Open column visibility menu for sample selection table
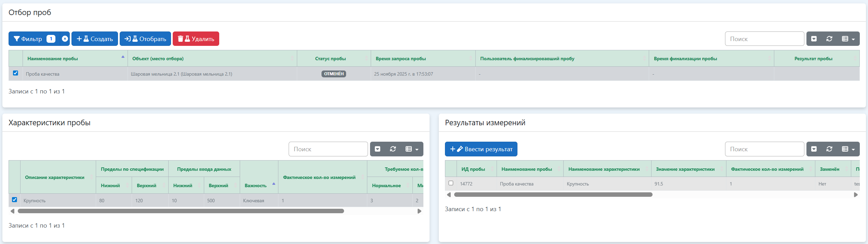This screenshot has width=868, height=244. pos(848,39)
